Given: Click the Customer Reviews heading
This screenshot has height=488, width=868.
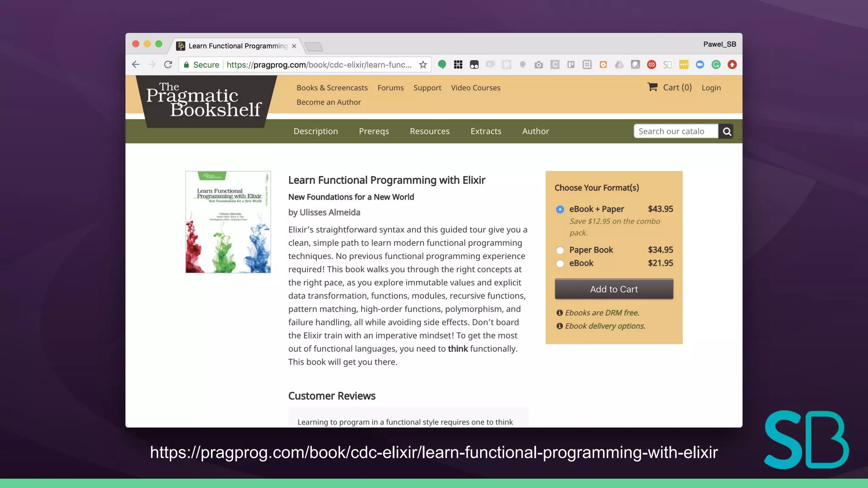Looking at the screenshot, I should [x=332, y=396].
